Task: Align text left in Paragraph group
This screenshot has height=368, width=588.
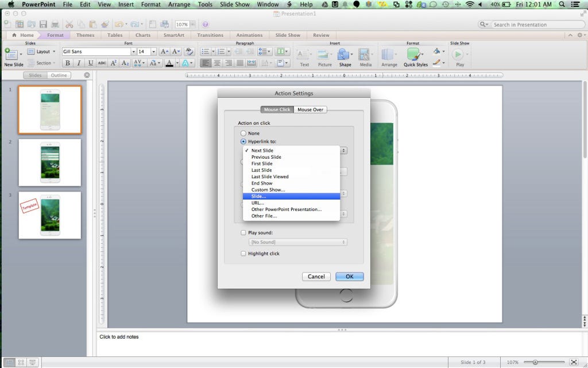Action: click(x=205, y=63)
